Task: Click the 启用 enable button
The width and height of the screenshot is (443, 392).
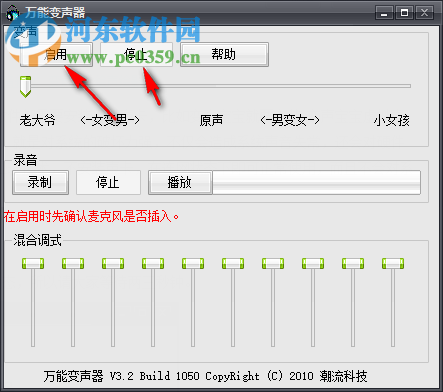Action: (56, 54)
